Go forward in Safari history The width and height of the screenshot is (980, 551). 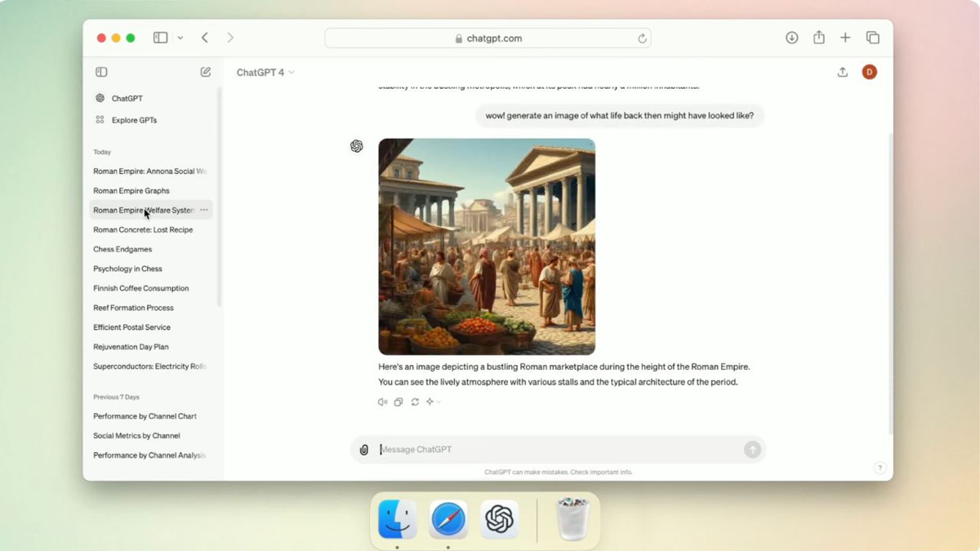[x=230, y=38]
